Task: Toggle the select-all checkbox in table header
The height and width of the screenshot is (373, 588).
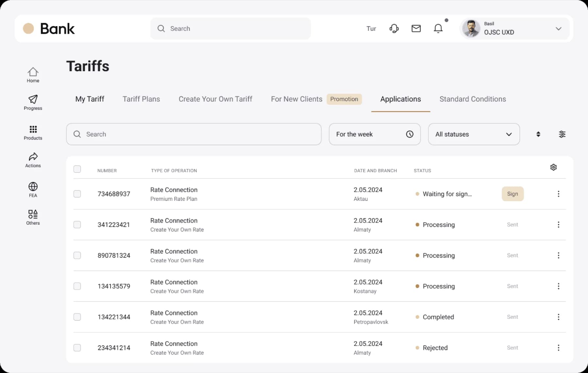Action: 77,169
